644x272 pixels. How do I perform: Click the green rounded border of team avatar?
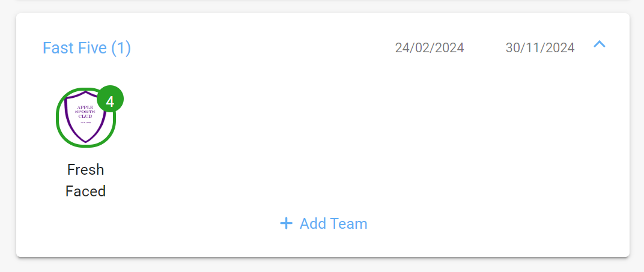tap(58, 118)
